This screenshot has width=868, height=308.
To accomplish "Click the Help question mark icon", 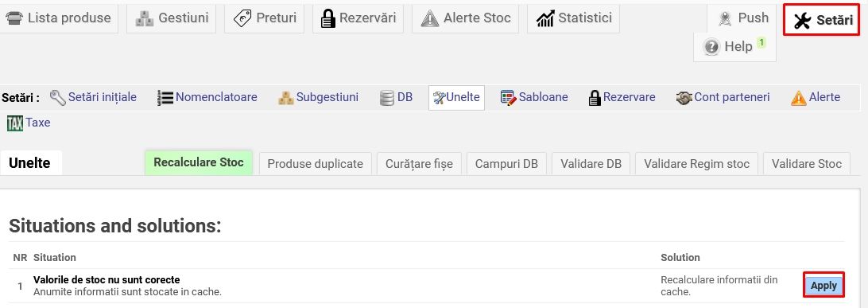I will click(711, 47).
